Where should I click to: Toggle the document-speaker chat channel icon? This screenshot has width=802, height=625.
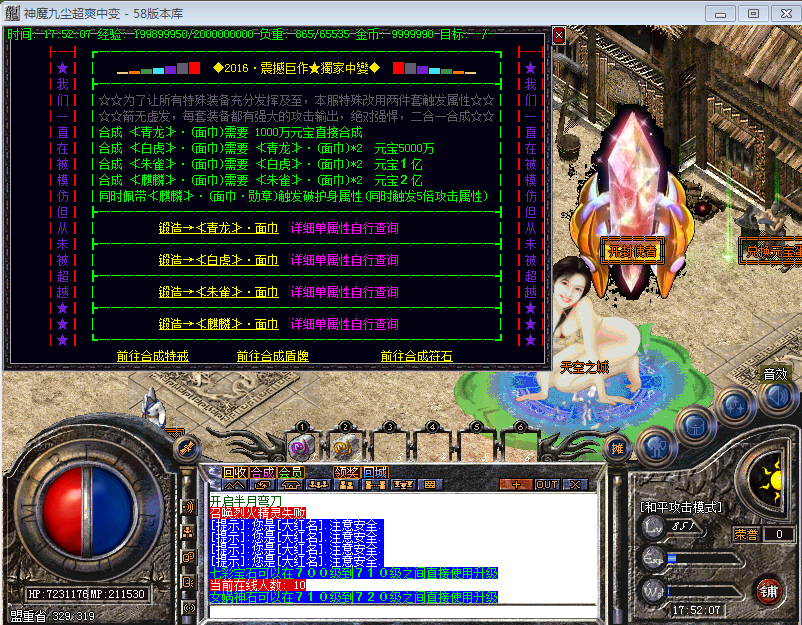coord(188,582)
